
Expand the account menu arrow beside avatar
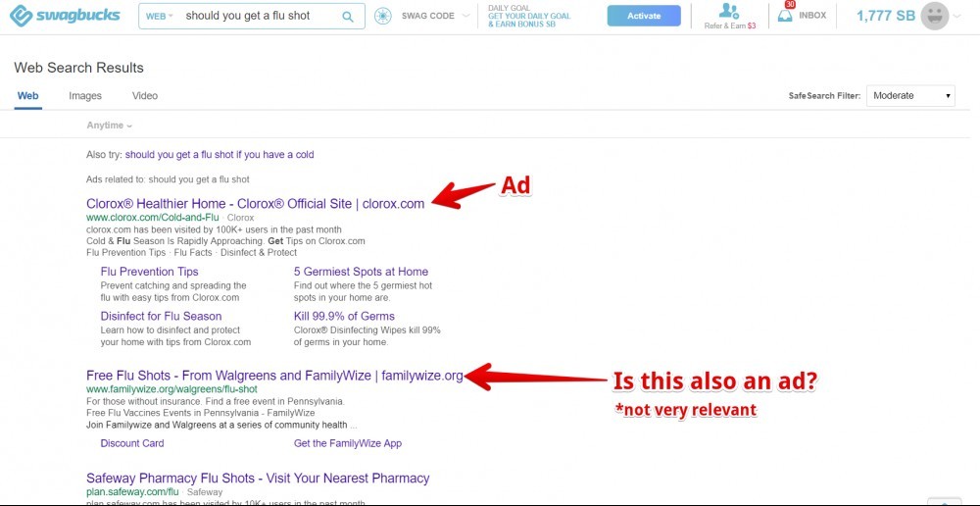click(x=957, y=17)
